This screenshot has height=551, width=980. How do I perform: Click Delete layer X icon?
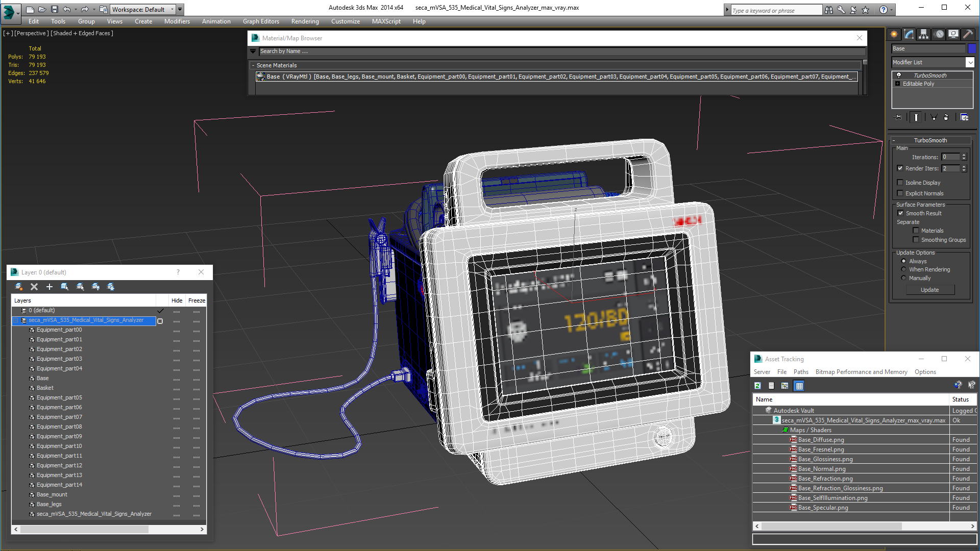pyautogui.click(x=34, y=287)
